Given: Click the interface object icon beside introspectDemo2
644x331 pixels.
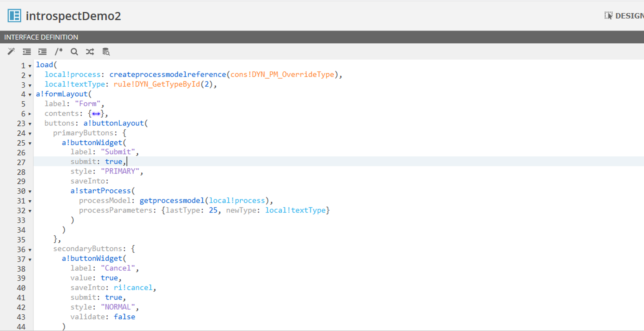Looking at the screenshot, I should (14, 16).
